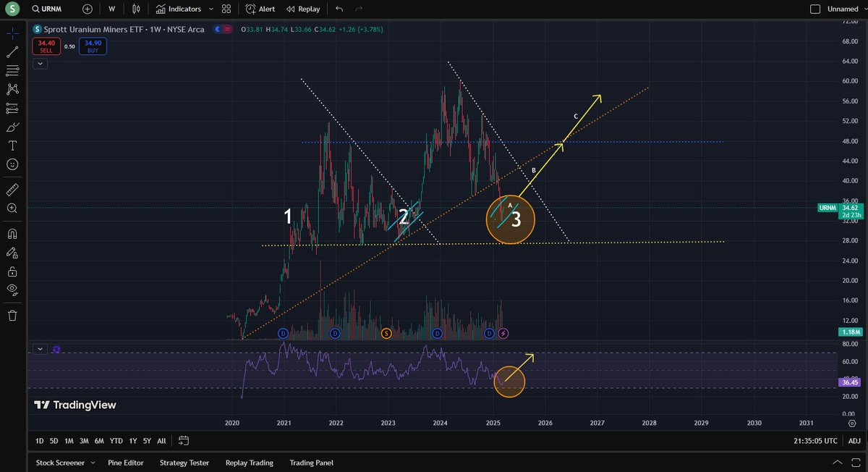Set the range to 5D
The height and width of the screenshot is (472, 868).
(x=54, y=441)
